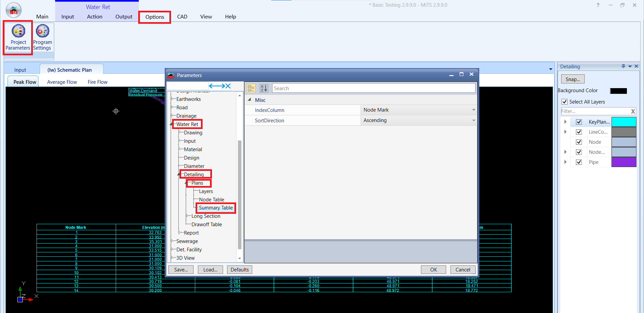
Task: Click the layer Filter field
Action: click(596, 111)
